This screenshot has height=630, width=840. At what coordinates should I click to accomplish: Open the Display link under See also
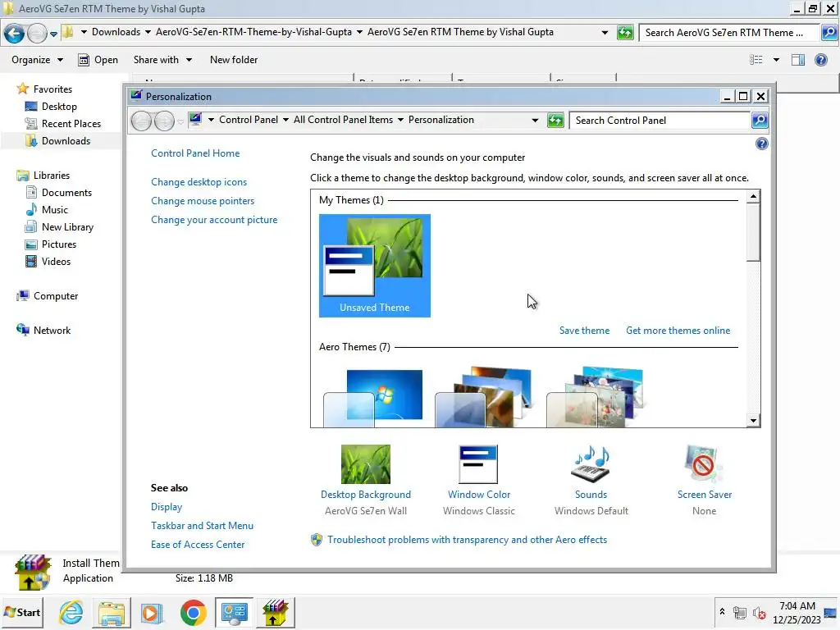(x=166, y=507)
